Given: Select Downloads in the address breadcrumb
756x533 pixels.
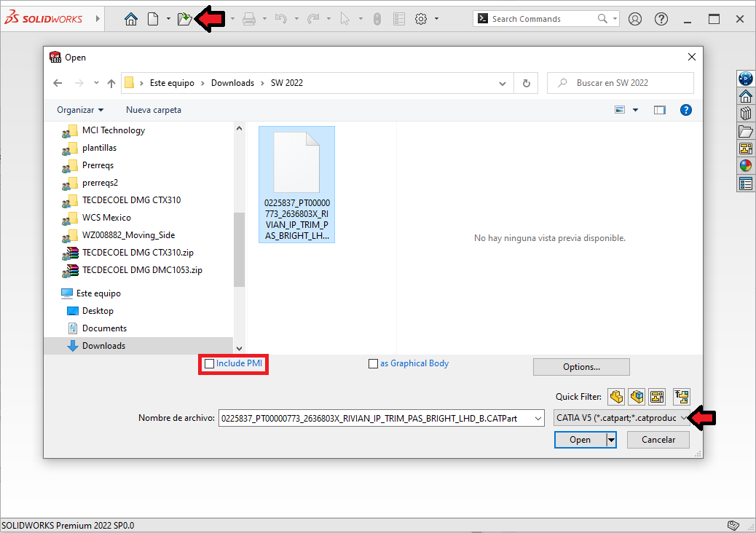Looking at the screenshot, I should tap(232, 83).
